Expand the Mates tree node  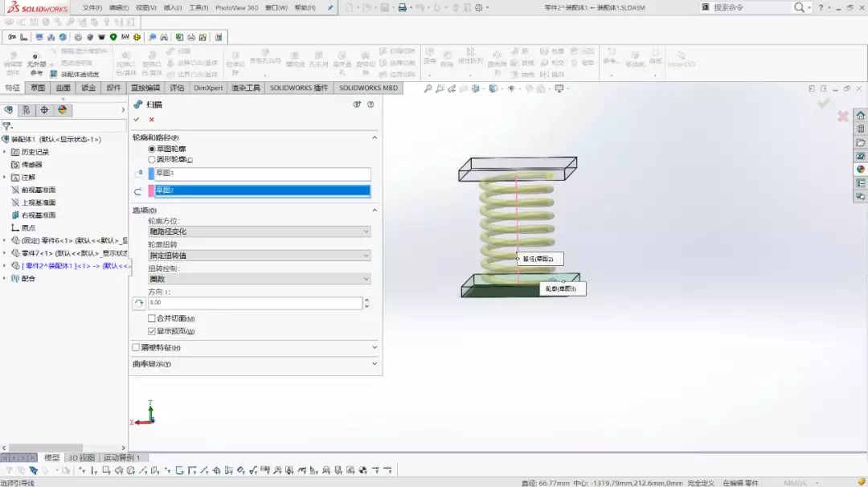coord(5,278)
